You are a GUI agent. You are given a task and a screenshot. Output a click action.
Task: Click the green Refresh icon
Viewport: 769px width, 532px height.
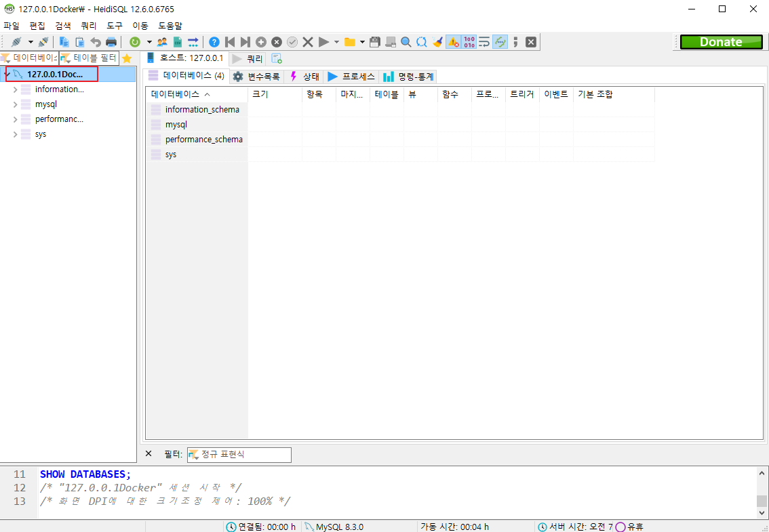point(134,42)
